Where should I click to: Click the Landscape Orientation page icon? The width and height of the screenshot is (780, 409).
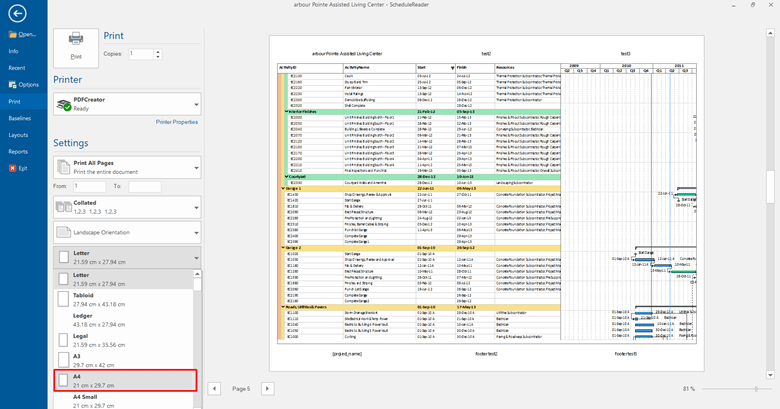(x=64, y=232)
